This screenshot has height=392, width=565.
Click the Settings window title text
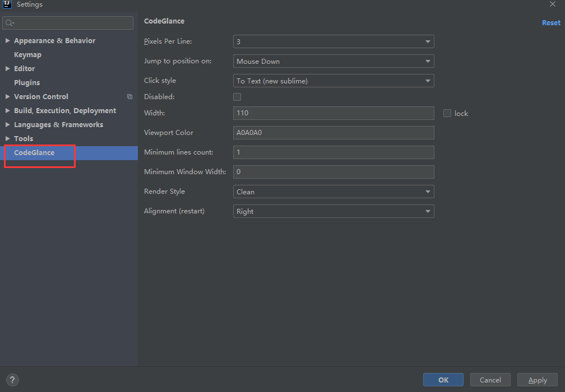coord(30,4)
